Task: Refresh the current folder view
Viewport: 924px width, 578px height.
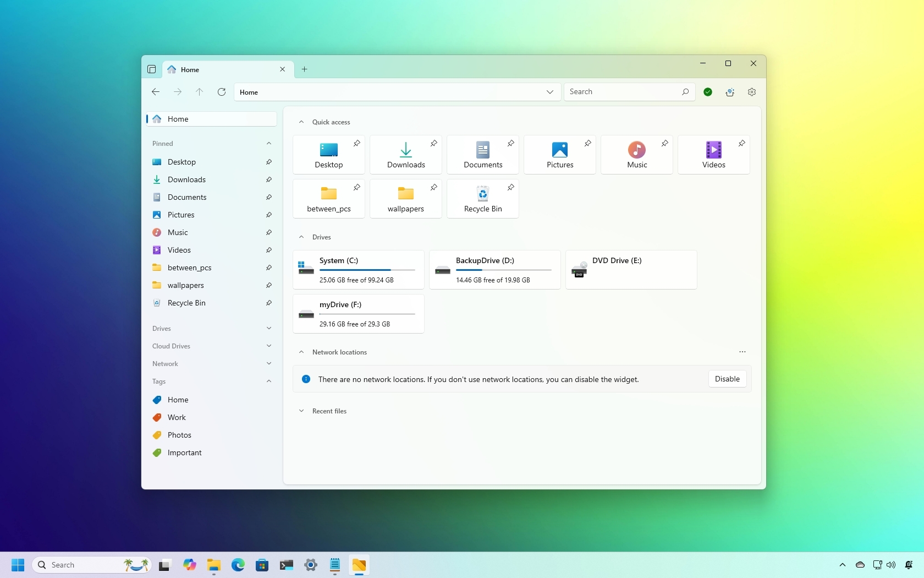Action: [222, 92]
